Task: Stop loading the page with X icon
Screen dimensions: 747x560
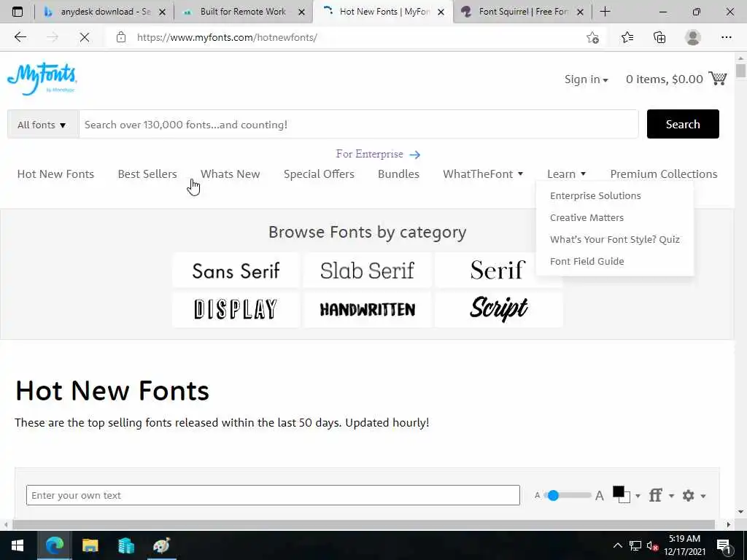Action: [x=85, y=37]
